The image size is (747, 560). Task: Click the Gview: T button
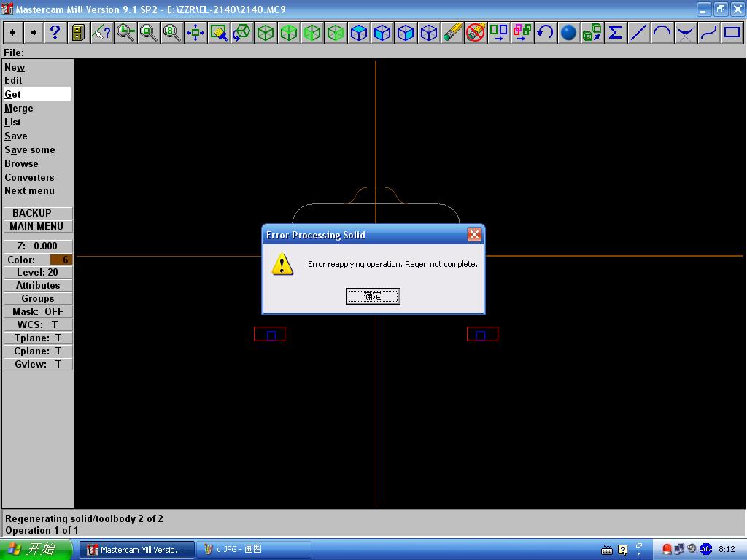[x=38, y=364]
